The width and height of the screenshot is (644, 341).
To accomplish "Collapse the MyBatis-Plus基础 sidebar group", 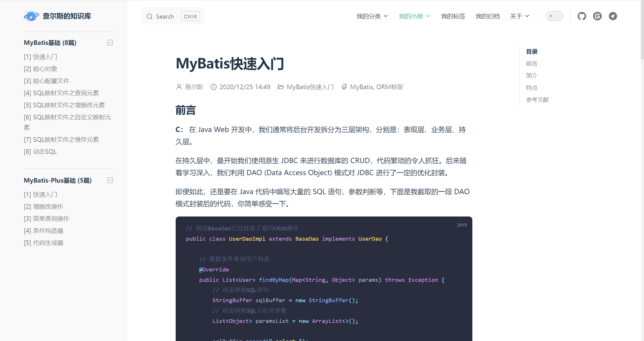I will click(110, 180).
